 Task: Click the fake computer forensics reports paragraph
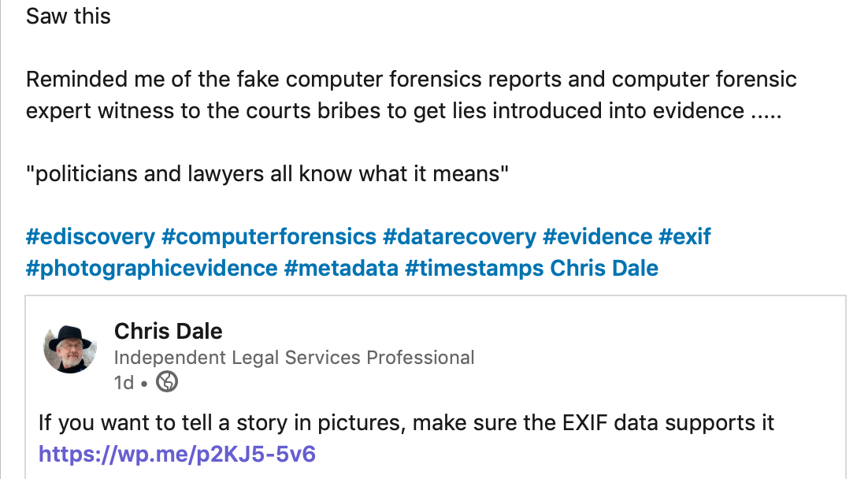[411, 95]
